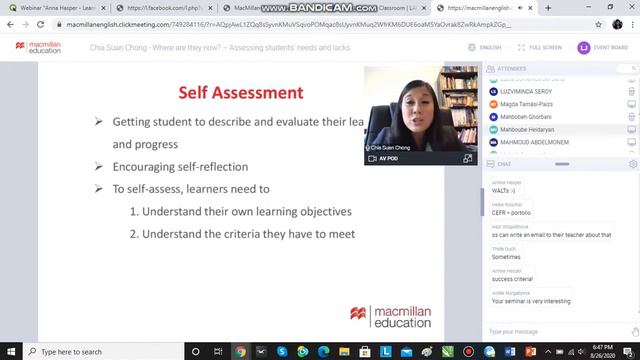Show hidden system tray icons
640x360 pixels.
coord(548,351)
